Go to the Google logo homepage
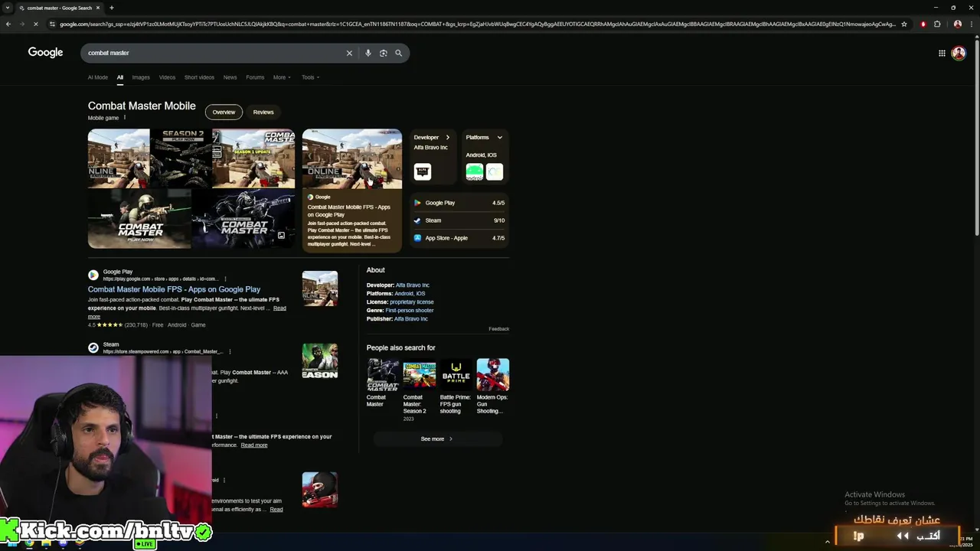This screenshot has height=551, width=980. [45, 52]
